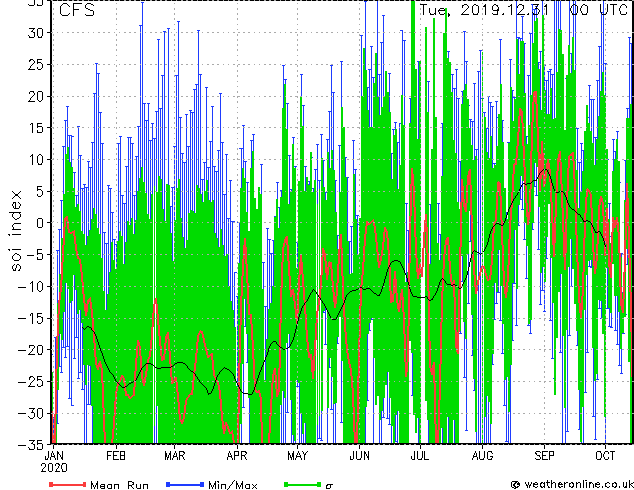Click the blue Min/Max legend line
This screenshot has width=634, height=490.
point(185,484)
